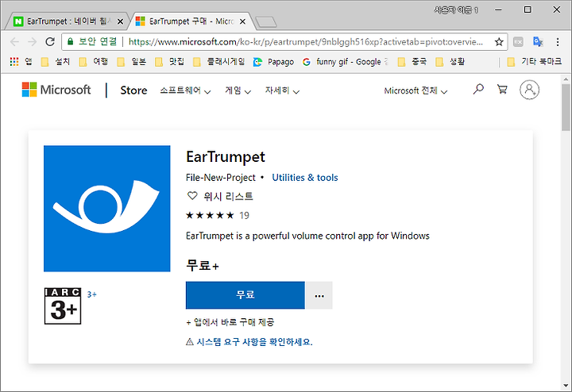The height and width of the screenshot is (392, 572).
Task: Click the blue 무료 get button
Action: 245,295
